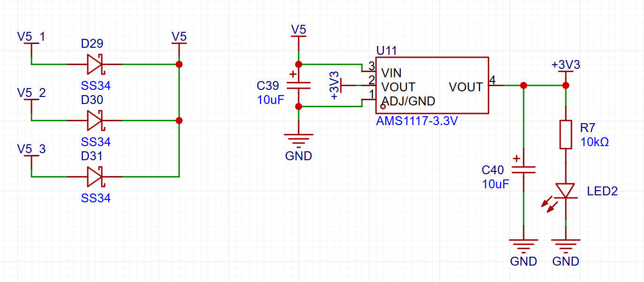Click the junction dot at D30 output

(179, 120)
